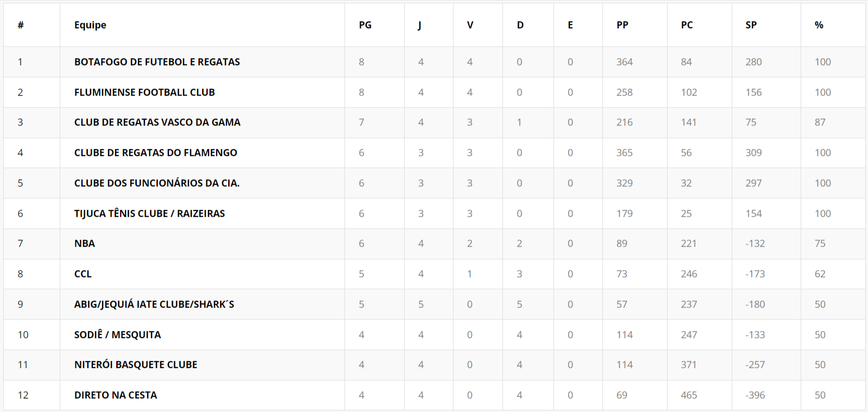Click the PP column header
Screen dimensions: 868x412
pyautogui.click(x=622, y=25)
